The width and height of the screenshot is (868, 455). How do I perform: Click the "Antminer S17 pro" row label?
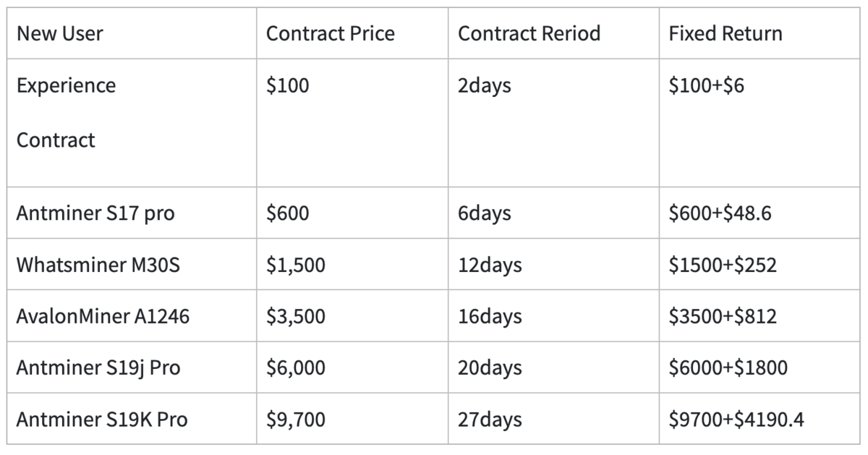(x=95, y=213)
